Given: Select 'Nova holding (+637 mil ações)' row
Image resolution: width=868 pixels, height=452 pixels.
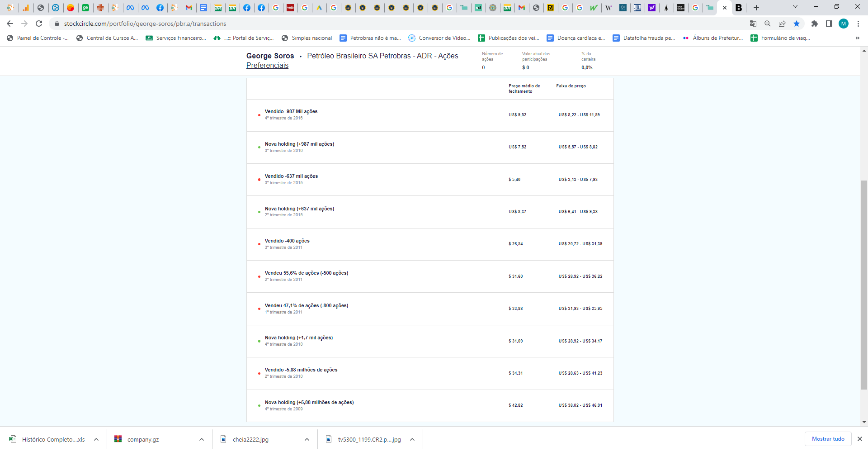Looking at the screenshot, I should click(430, 212).
